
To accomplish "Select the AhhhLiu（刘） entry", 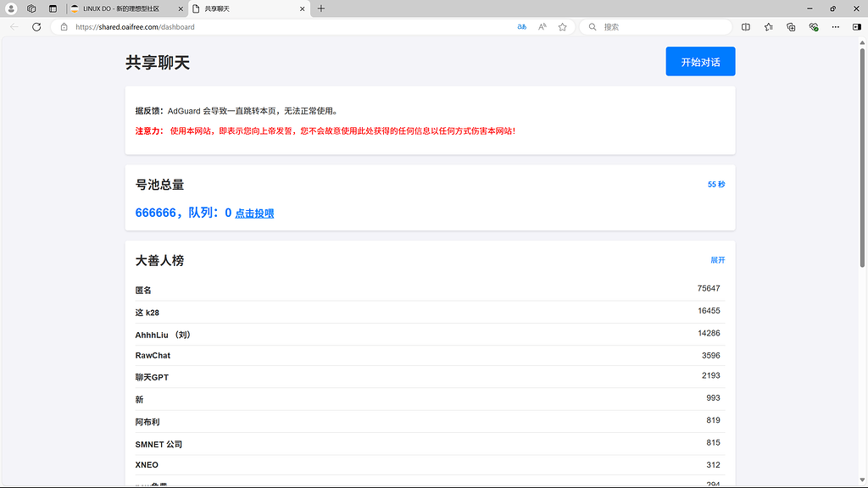I will click(164, 335).
